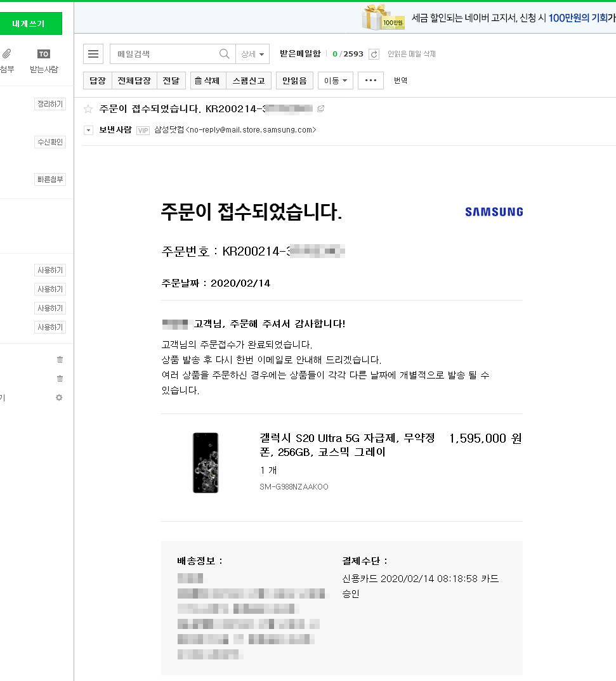The height and width of the screenshot is (681, 616).
Task: Click into the 메일검색 search field
Action: 165,54
